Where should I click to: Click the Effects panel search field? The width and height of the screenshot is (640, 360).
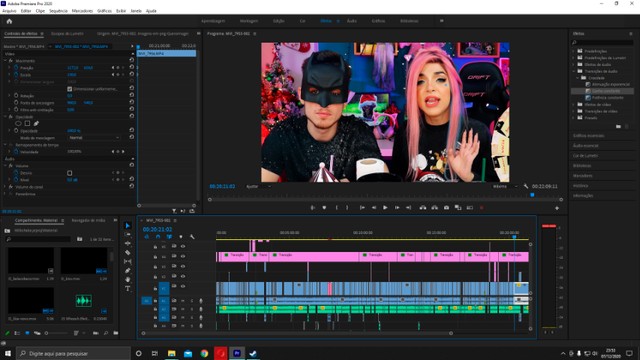tap(602, 42)
